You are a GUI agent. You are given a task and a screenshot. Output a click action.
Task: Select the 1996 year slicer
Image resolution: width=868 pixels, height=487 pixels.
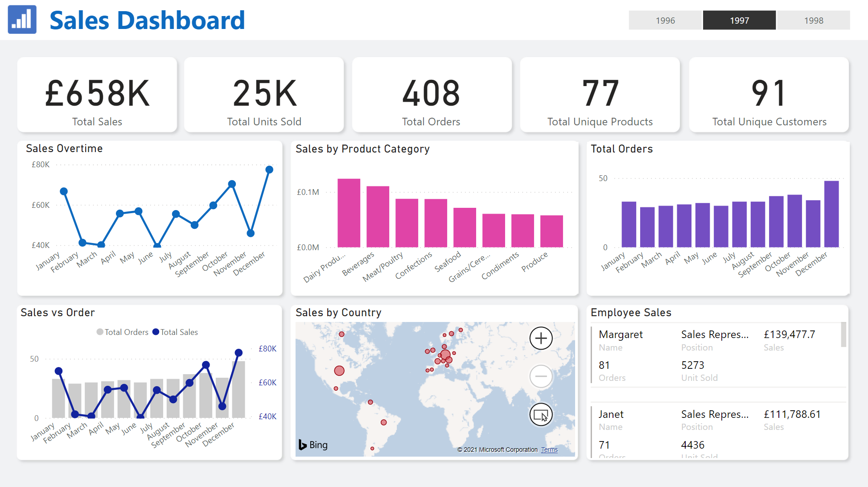(x=665, y=21)
